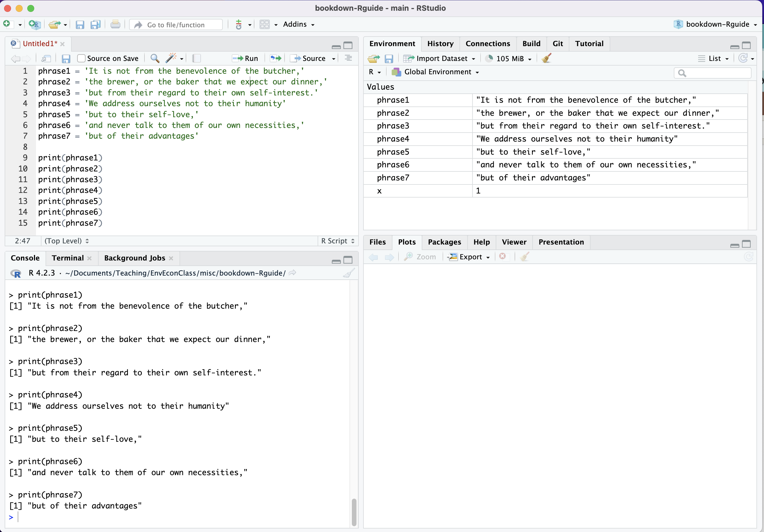Image resolution: width=764 pixels, height=532 pixels.
Task: Click the find/replace magnifier icon
Action: pos(155,59)
